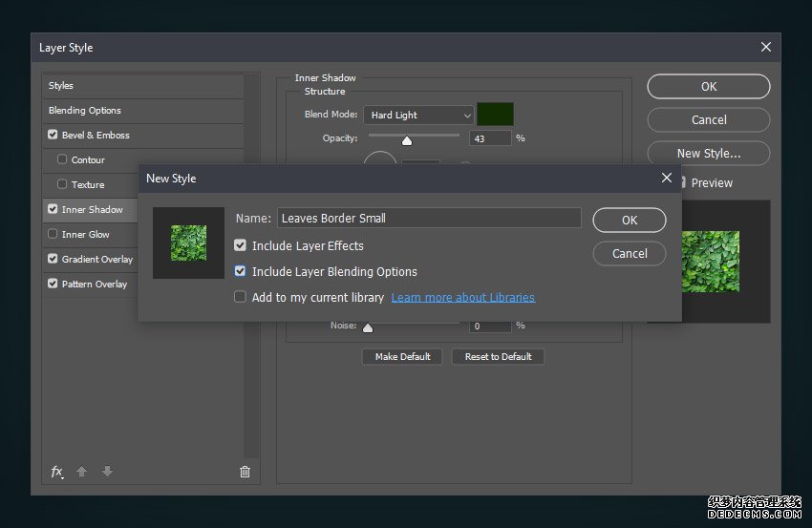Move effect up with arrow icon
Image resolution: width=812 pixels, height=528 pixels.
[x=82, y=471]
